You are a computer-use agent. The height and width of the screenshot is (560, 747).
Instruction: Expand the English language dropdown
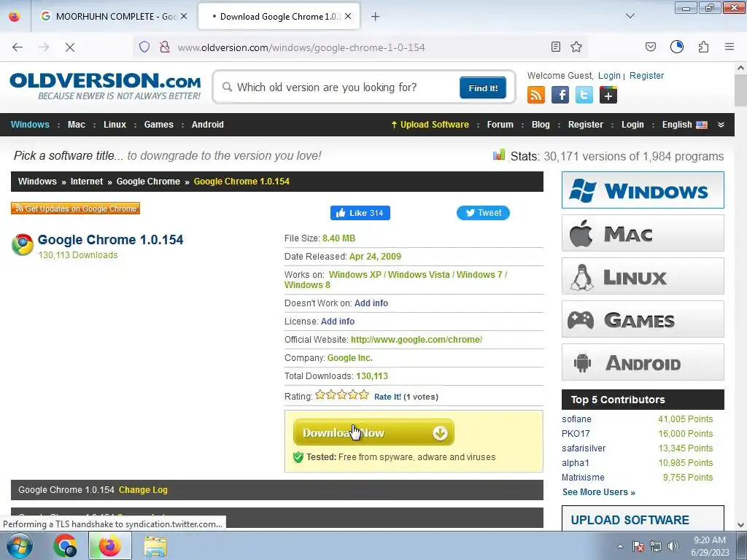coord(721,125)
